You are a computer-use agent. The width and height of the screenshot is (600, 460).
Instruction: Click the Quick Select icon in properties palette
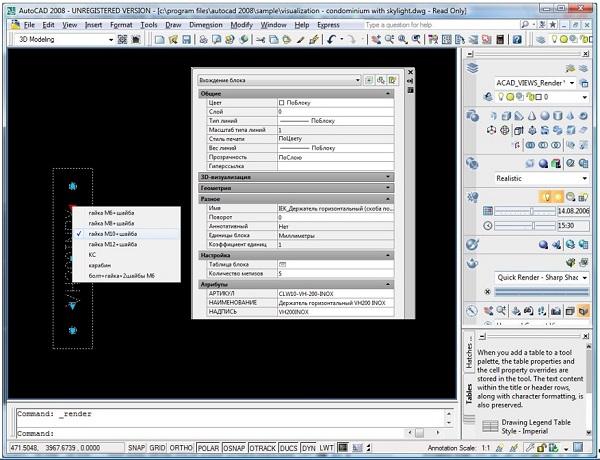[391, 80]
